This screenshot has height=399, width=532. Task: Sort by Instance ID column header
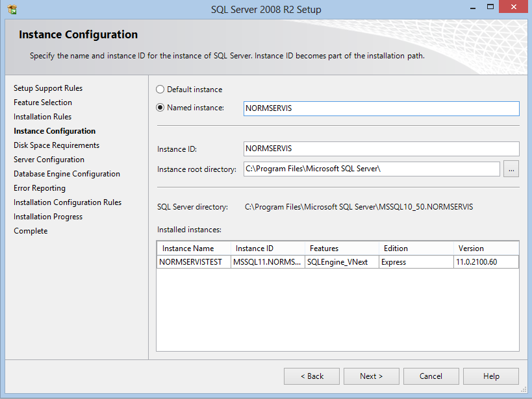(x=268, y=248)
